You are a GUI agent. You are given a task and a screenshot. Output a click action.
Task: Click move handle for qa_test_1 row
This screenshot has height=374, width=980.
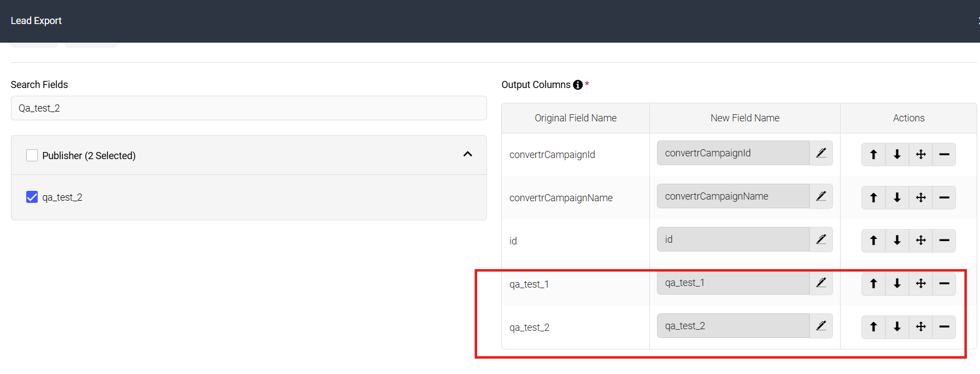coord(920,283)
